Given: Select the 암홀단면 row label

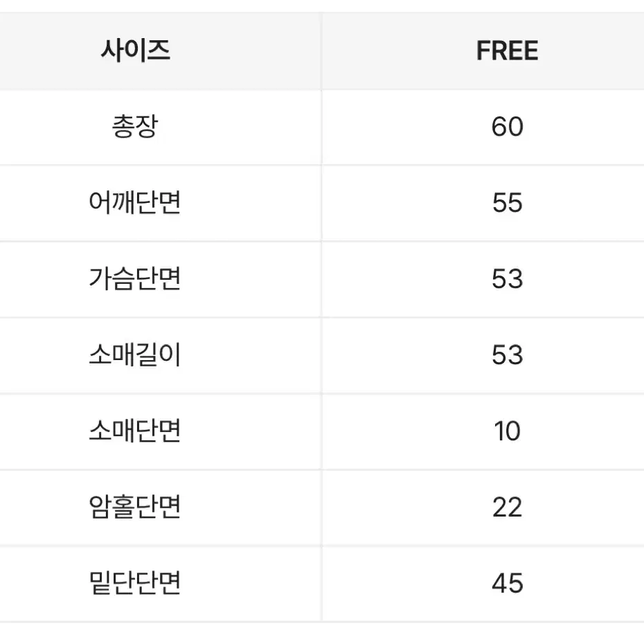Looking at the screenshot, I should 135,506.
